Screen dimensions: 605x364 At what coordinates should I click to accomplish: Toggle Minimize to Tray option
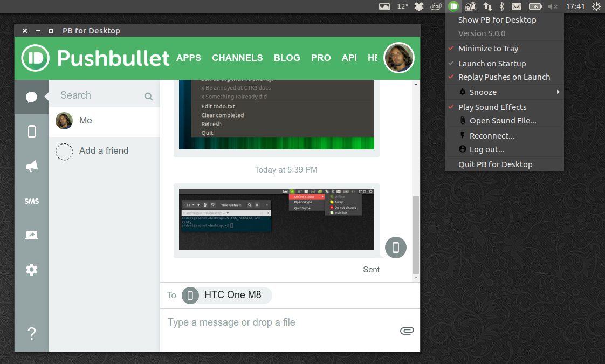(504, 49)
